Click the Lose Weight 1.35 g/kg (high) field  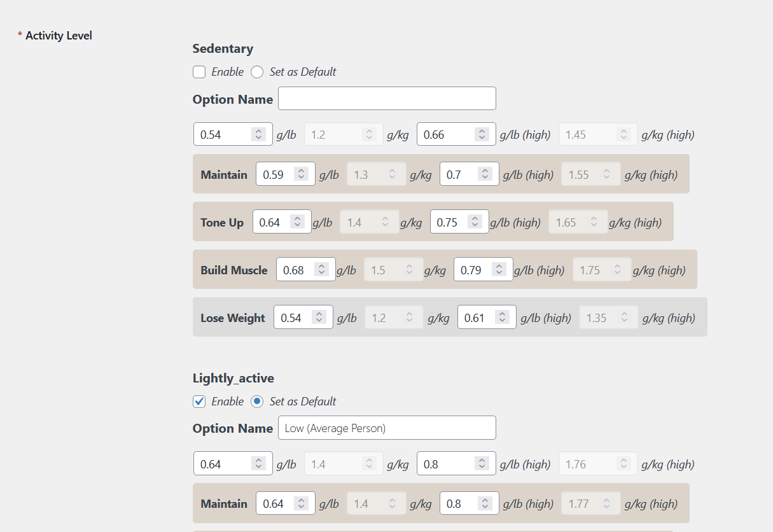[x=608, y=318]
